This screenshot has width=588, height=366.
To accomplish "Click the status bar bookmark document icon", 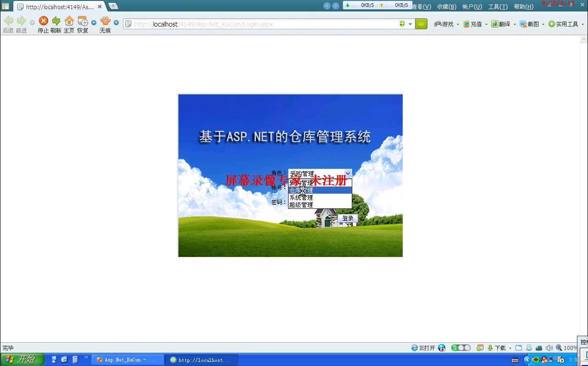I will (529, 348).
